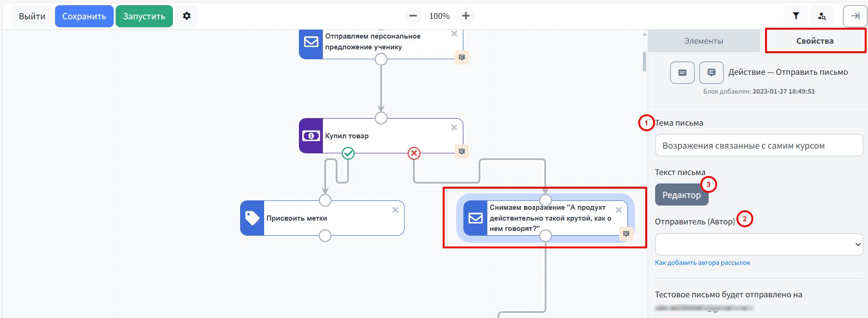The image size is (868, 318).
Task: Click input connector of 'Купил товар' block
Action: click(381, 118)
